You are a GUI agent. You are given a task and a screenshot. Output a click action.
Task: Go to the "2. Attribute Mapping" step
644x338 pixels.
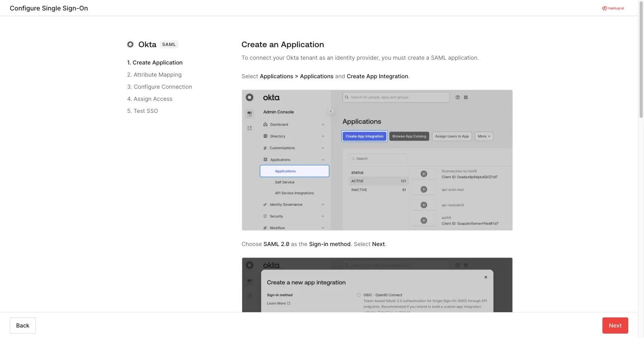click(155, 75)
